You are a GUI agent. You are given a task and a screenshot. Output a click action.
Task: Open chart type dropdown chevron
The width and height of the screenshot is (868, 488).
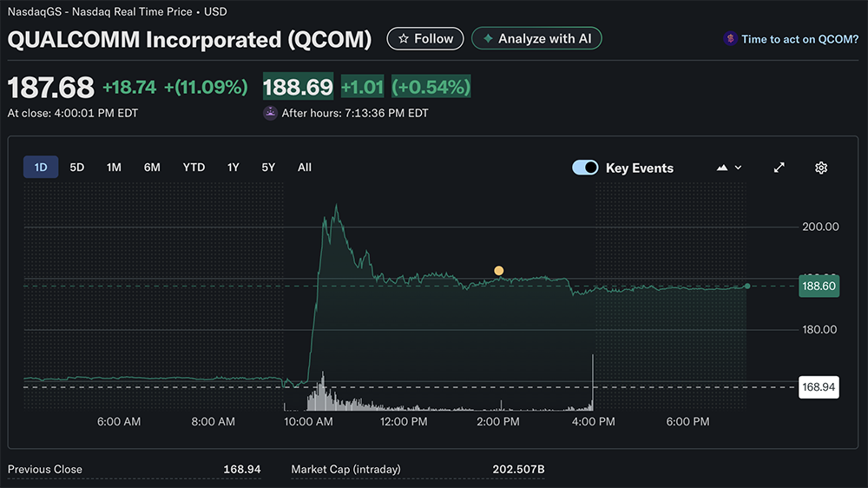point(739,168)
